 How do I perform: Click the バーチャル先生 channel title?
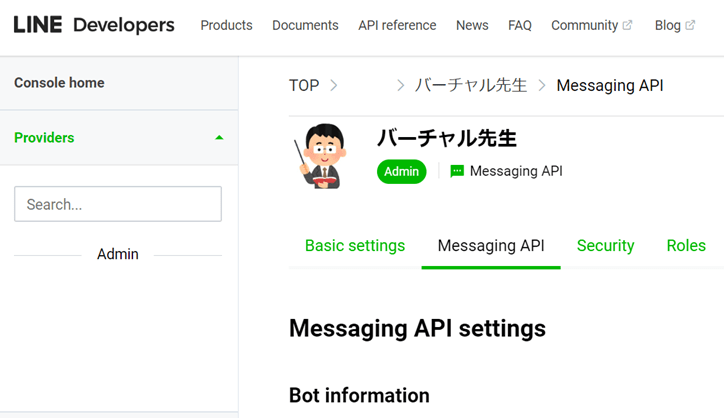[x=446, y=139]
